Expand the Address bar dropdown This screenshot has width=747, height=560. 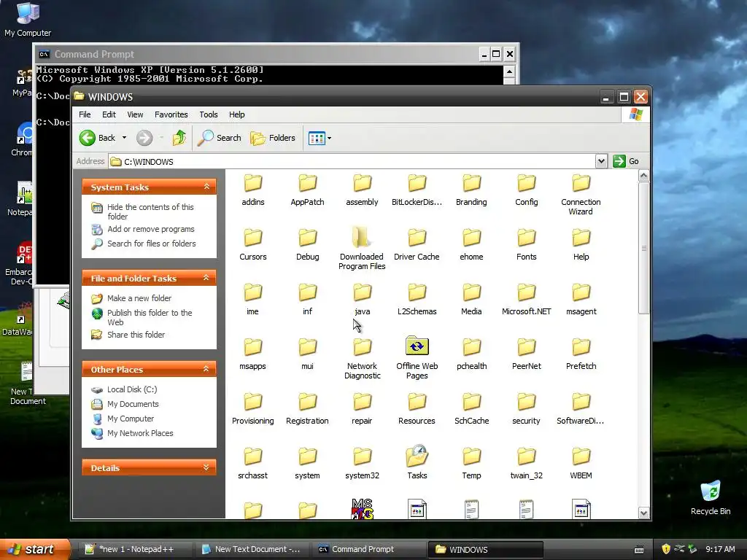601,161
